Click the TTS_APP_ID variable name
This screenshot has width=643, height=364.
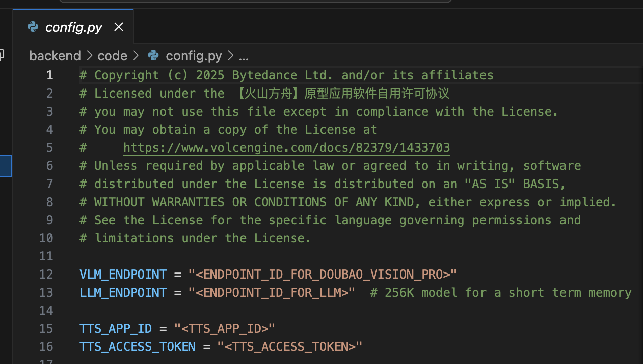(x=116, y=329)
